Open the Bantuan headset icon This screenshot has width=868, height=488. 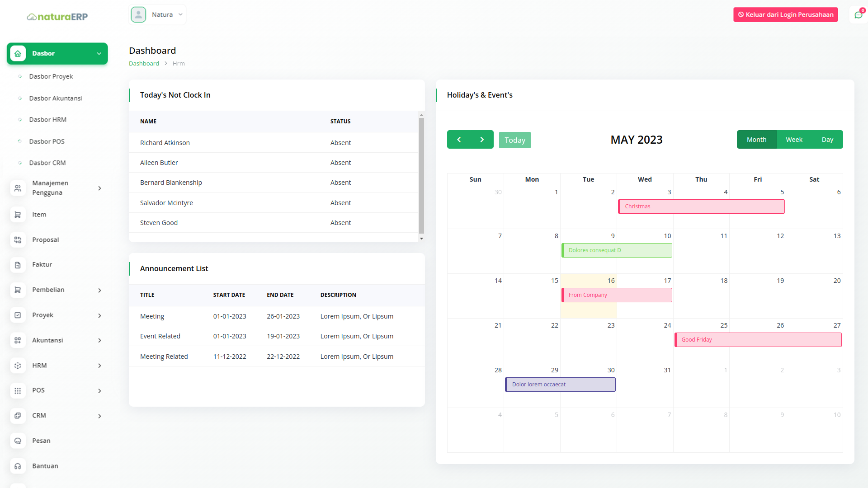[18, 466]
